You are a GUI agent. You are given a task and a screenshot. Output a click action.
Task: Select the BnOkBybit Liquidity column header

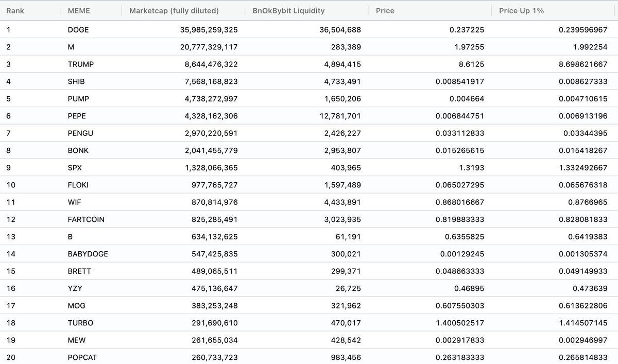coord(289,10)
